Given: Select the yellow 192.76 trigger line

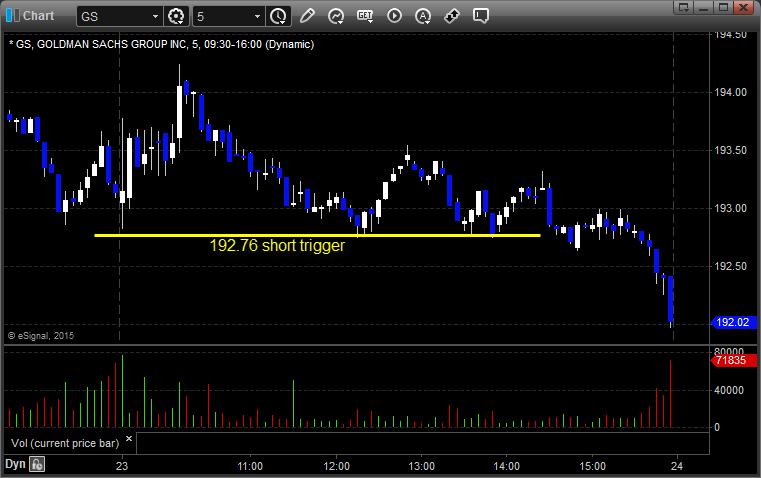Looking at the screenshot, I should point(317,235).
